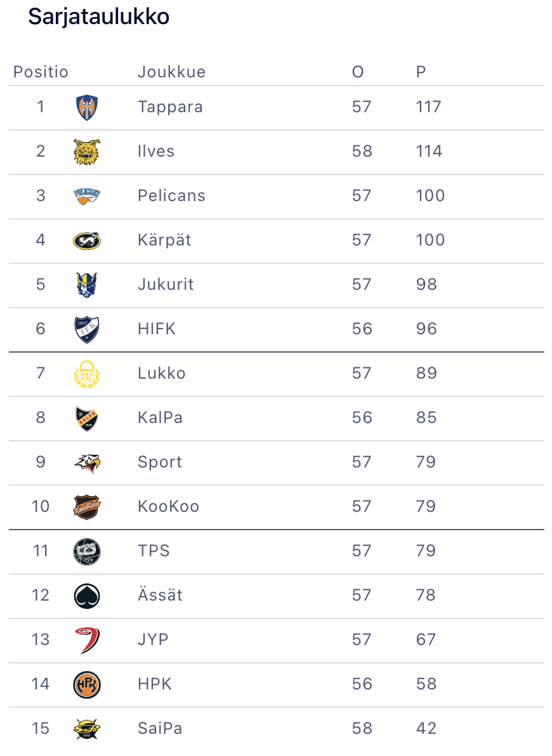Viewport: 552px width, 756px height.
Task: Click the KalPa team logo
Action: pos(87,418)
